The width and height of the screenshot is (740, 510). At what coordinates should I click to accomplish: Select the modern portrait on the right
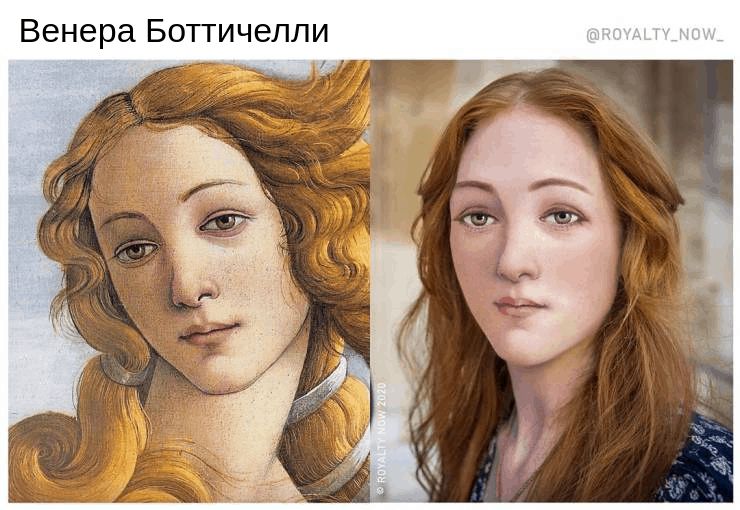(x=552, y=281)
